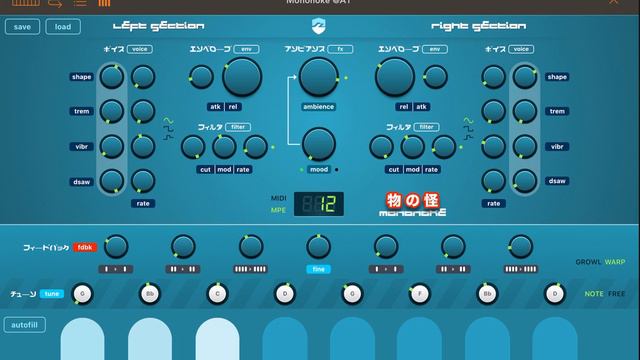Image resolution: width=640 pixels, height=360 pixels.
Task: Click the right section filter cut knob
Action: pyautogui.click(x=381, y=147)
